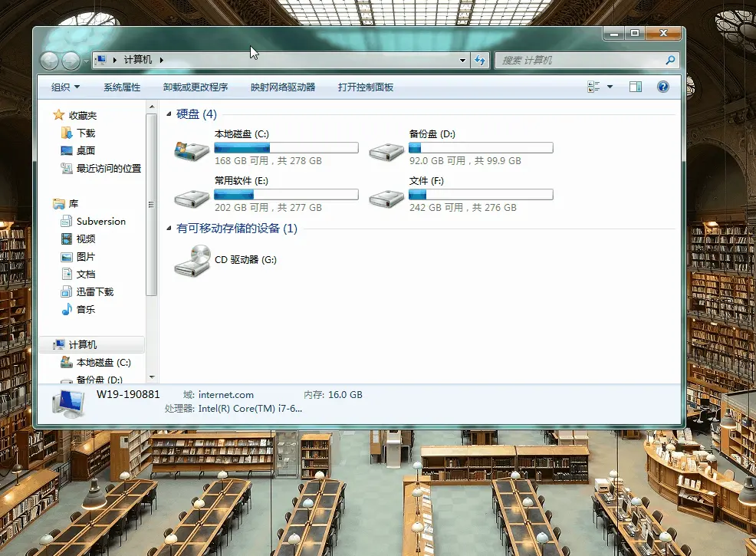The width and height of the screenshot is (756, 556).
Task: Click the Forward navigation arrow button
Action: [71, 61]
